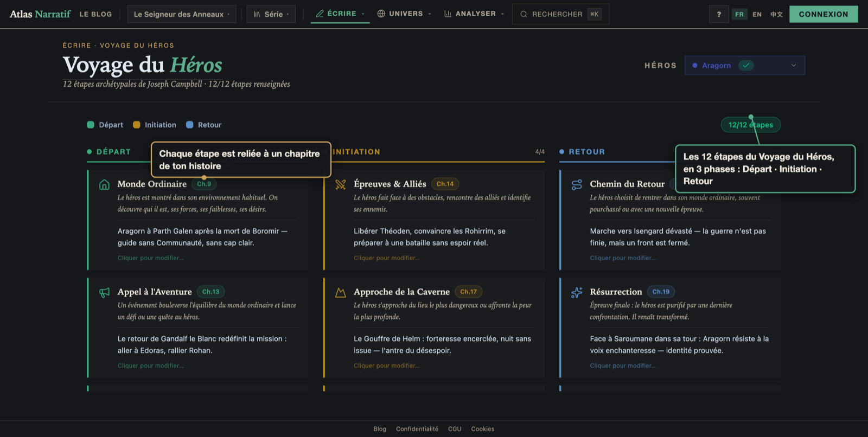Image resolution: width=868 pixels, height=437 pixels.
Task: Click the Voyage du Héros page title
Action: point(143,65)
